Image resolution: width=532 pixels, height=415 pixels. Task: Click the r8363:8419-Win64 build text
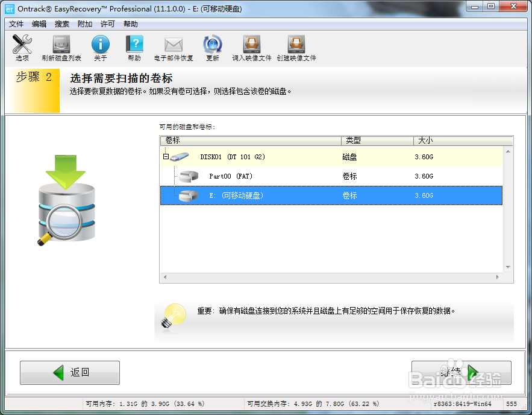(x=463, y=404)
